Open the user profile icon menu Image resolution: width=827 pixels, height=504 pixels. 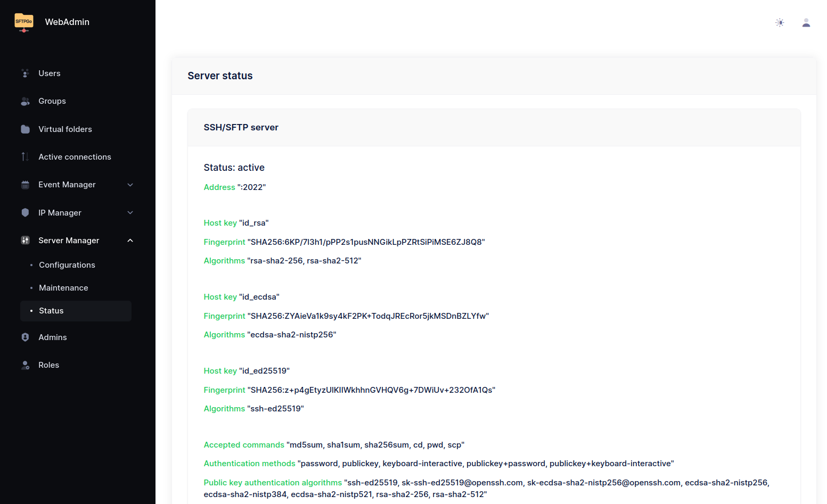(x=806, y=22)
